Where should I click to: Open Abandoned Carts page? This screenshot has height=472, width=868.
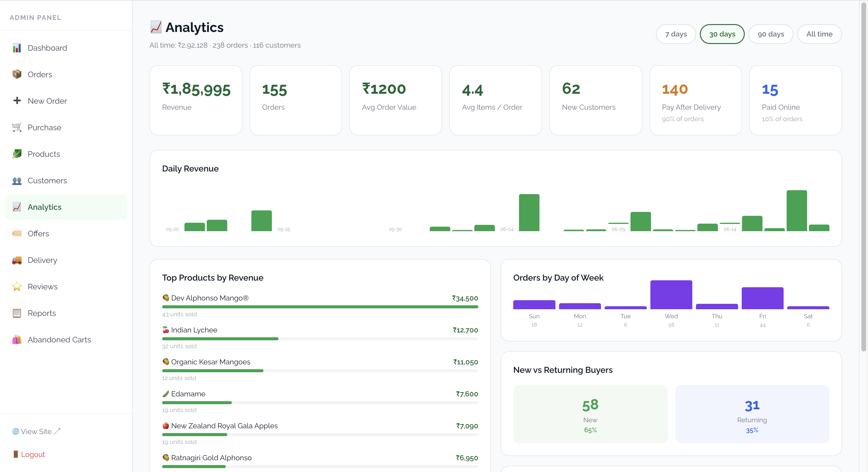(66, 340)
